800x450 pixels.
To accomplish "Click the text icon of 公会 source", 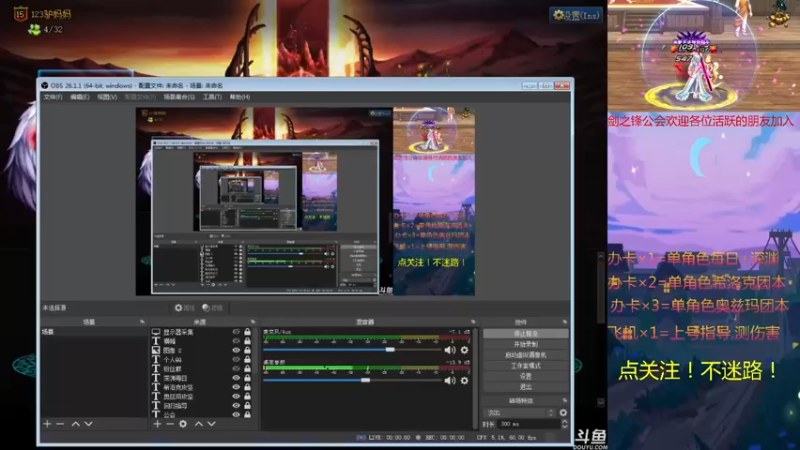I will [x=156, y=415].
